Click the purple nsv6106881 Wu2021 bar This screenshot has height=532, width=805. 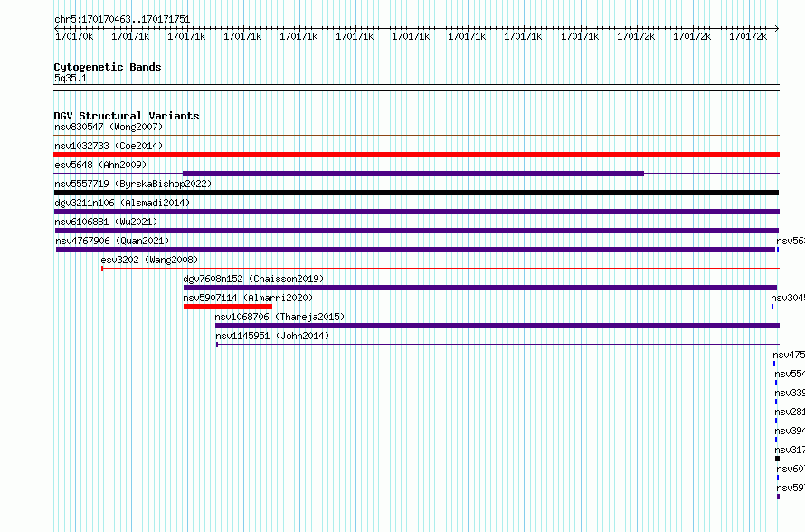(416, 231)
